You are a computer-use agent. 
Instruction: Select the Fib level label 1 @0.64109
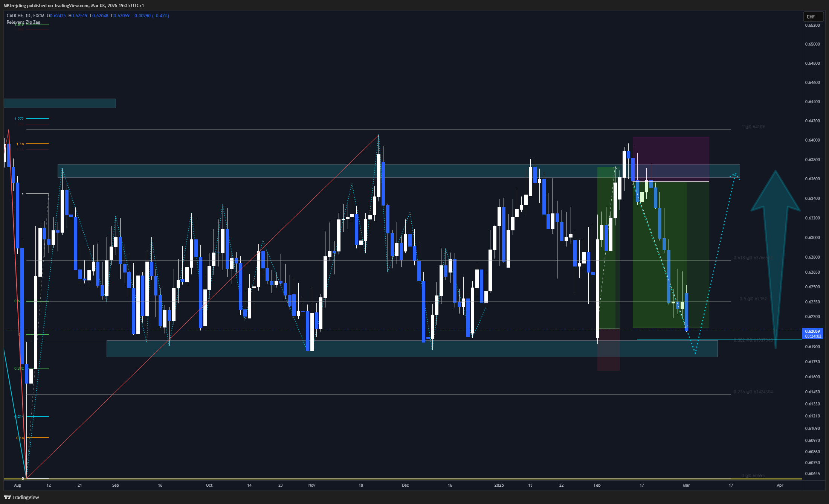coord(753,127)
